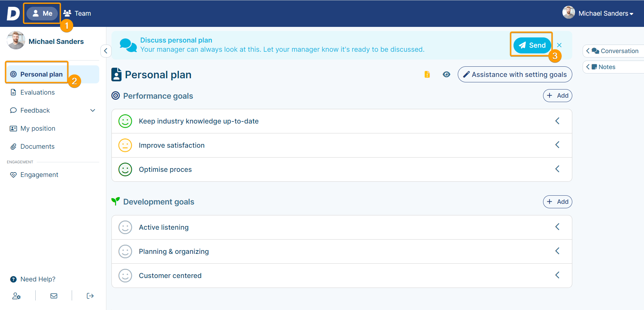Click the D logo in header
644x310 pixels.
13,14
